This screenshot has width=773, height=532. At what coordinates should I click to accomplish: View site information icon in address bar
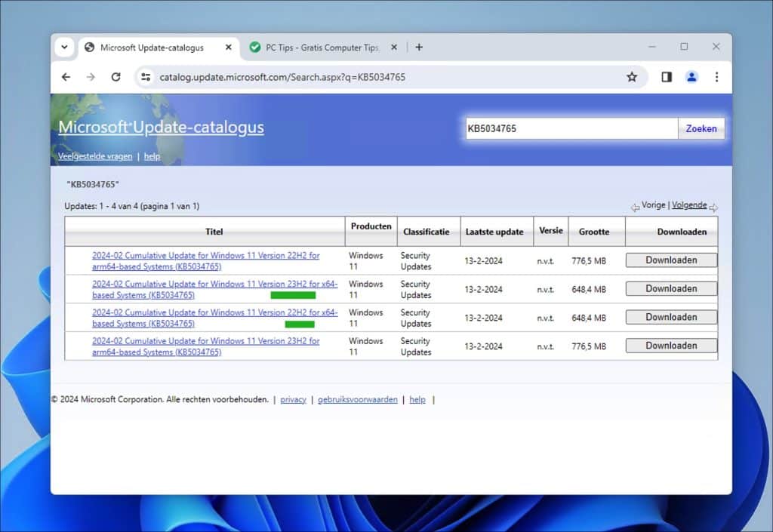pyautogui.click(x=146, y=77)
